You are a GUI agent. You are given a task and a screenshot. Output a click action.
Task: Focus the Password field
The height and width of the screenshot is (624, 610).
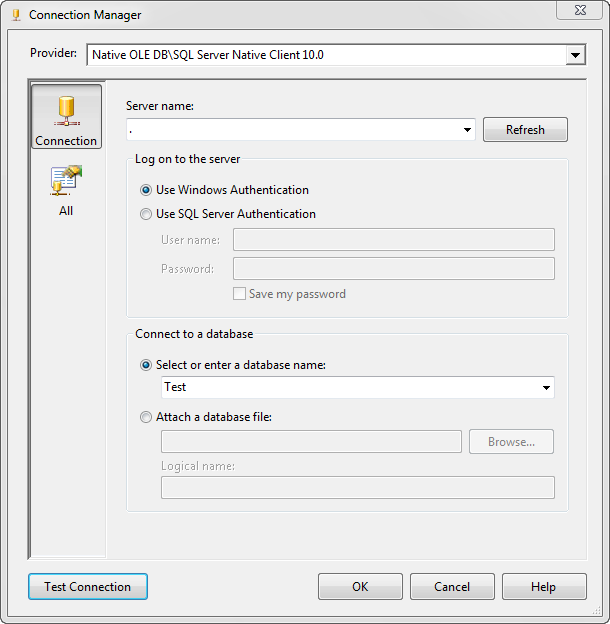click(x=394, y=269)
